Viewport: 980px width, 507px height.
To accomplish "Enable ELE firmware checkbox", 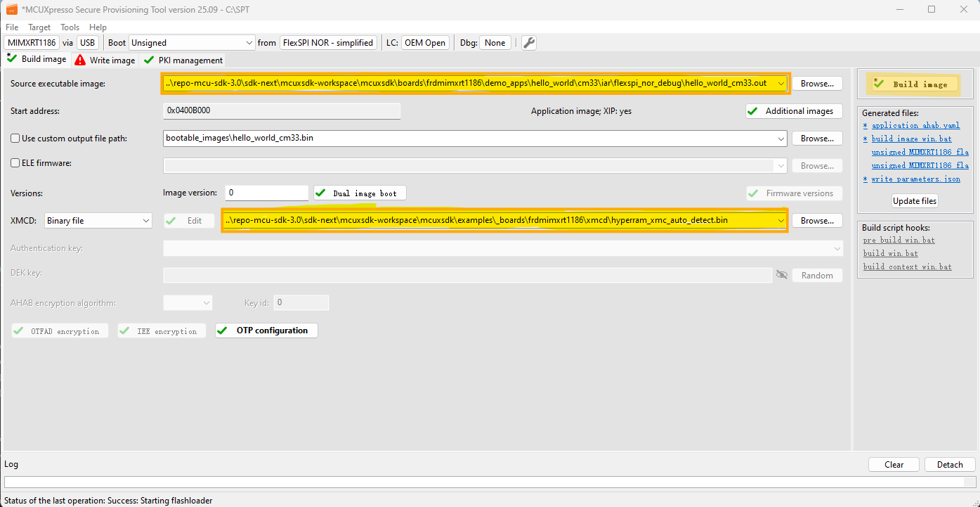I will coord(15,163).
